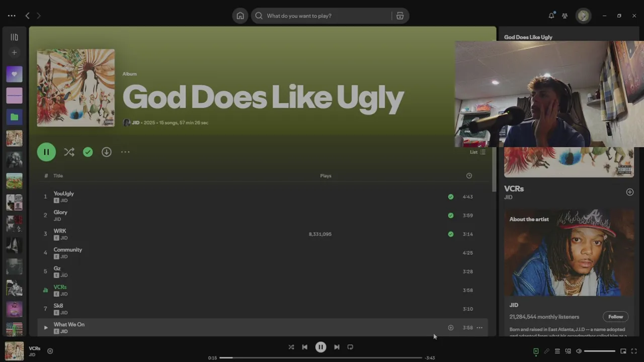
Task: Select the Community track
Action: pos(262,253)
